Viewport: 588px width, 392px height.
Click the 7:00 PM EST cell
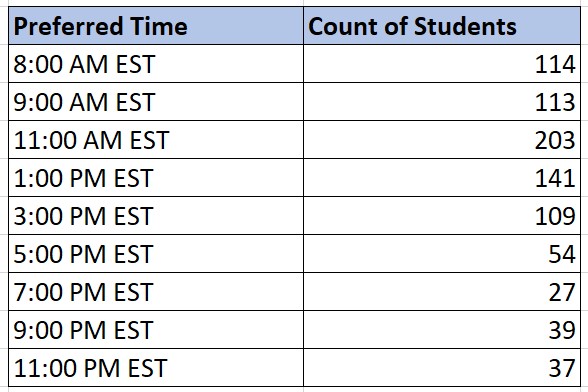point(156,291)
